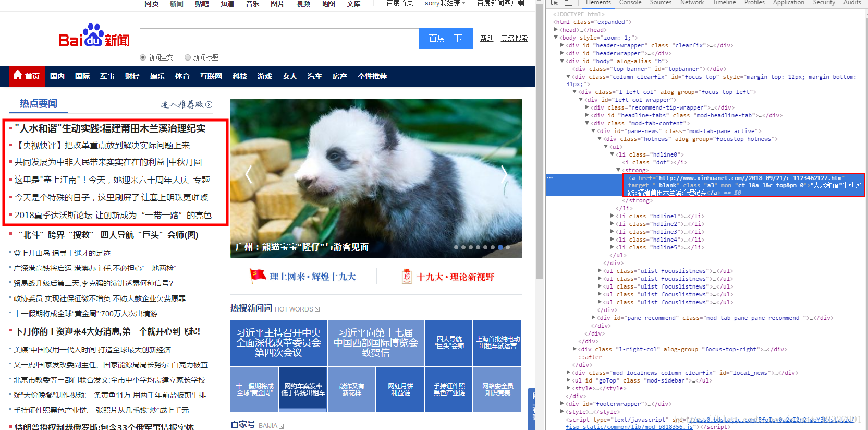868x430 pixels.
Task: Click the panda carousel image
Action: pos(376,178)
